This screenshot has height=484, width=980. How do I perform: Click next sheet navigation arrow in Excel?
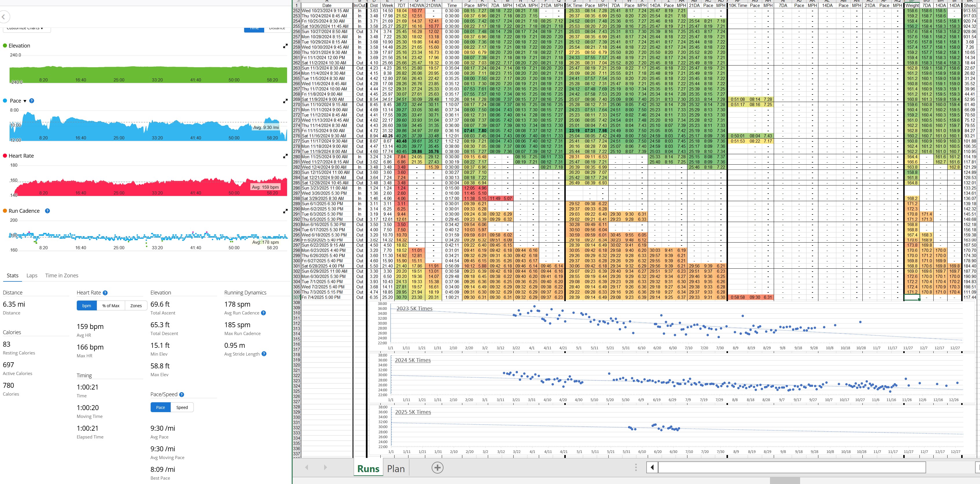[x=325, y=468]
